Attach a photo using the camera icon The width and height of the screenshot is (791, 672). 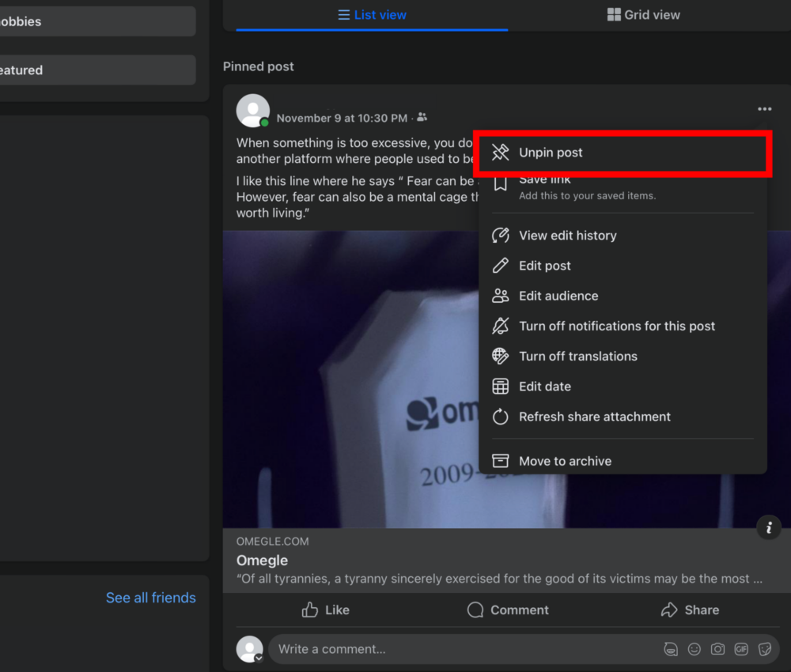[717, 648]
